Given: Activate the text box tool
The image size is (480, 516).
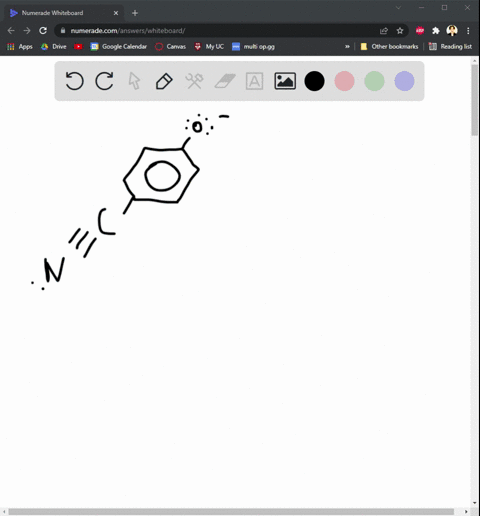Looking at the screenshot, I should 254,81.
